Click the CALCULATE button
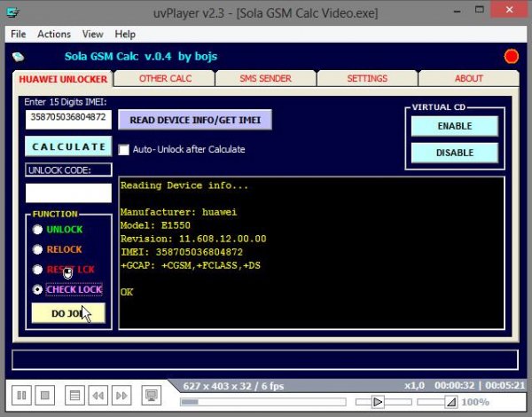Viewport: 532px width, 417px height. coord(68,146)
